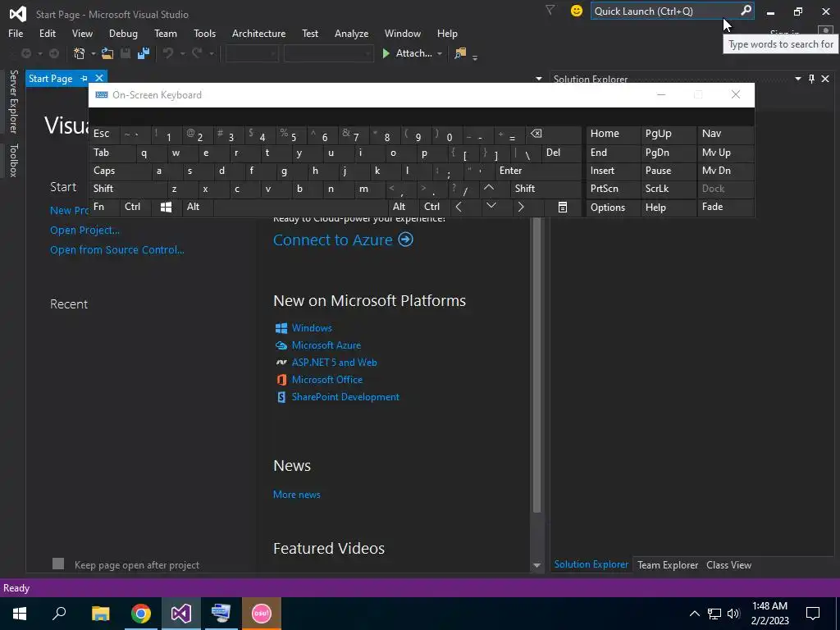Screen dimensions: 840x630
Task: Open the New Project icon dropdown arrow
Action: (93, 53)
